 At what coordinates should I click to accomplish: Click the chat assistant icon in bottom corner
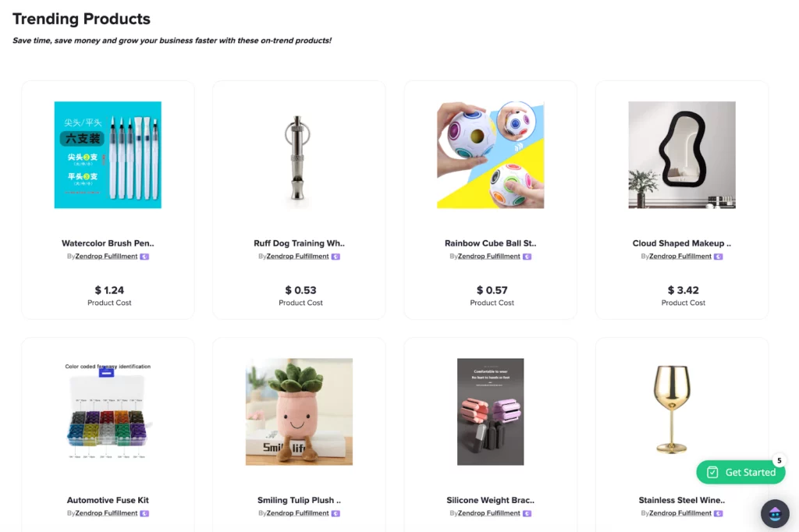pos(775,513)
